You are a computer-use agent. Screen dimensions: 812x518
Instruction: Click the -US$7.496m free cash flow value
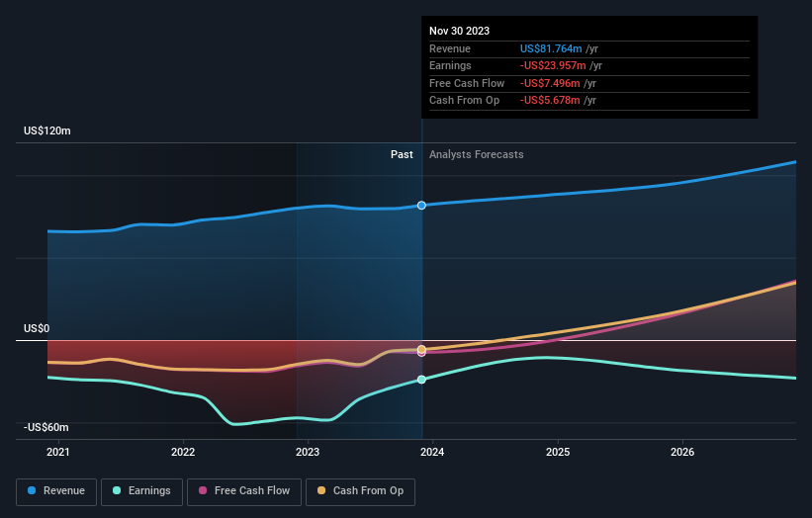(x=550, y=83)
